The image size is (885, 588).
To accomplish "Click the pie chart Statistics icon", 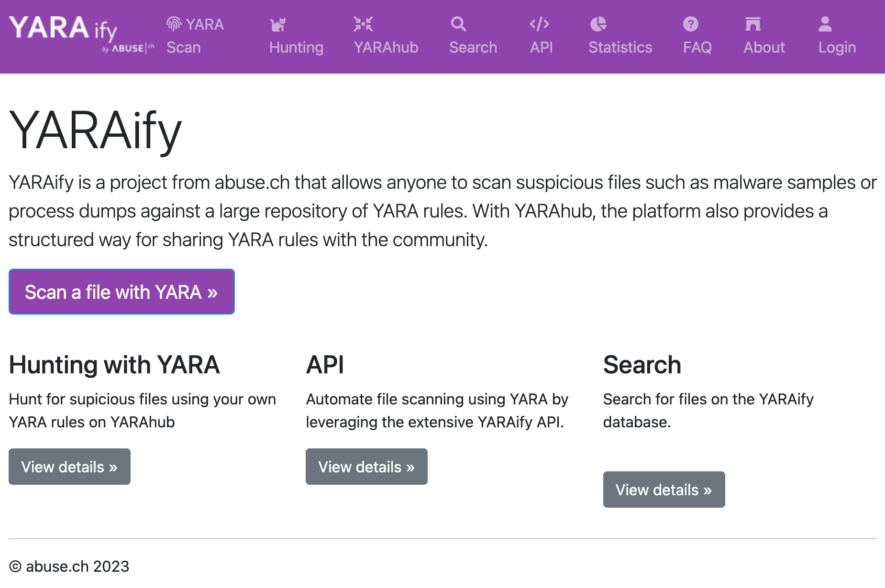I will tap(598, 24).
